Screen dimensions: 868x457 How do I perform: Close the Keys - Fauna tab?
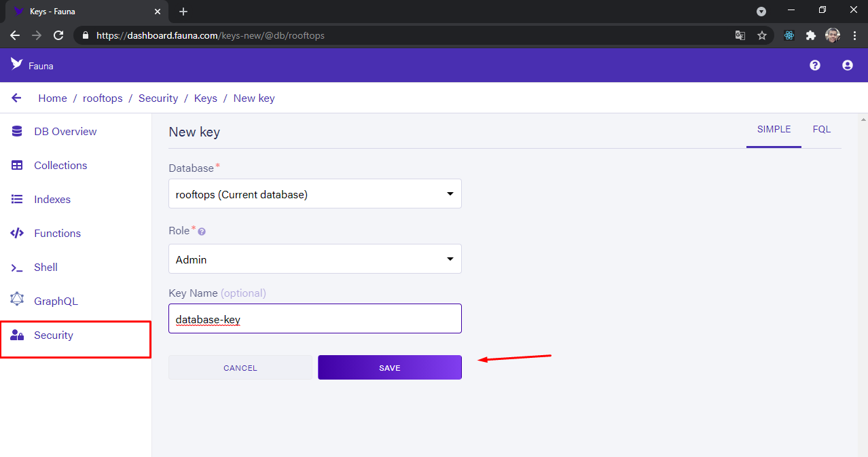tap(158, 12)
